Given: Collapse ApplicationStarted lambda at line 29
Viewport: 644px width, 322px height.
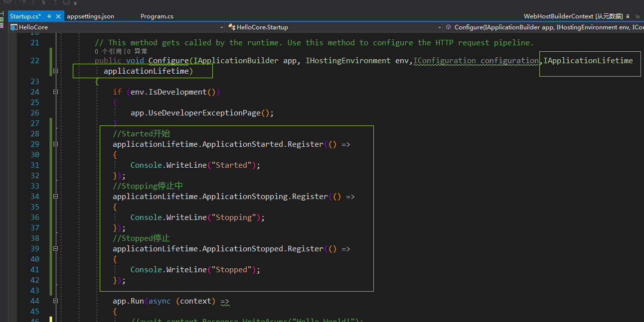Looking at the screenshot, I should click(55, 144).
